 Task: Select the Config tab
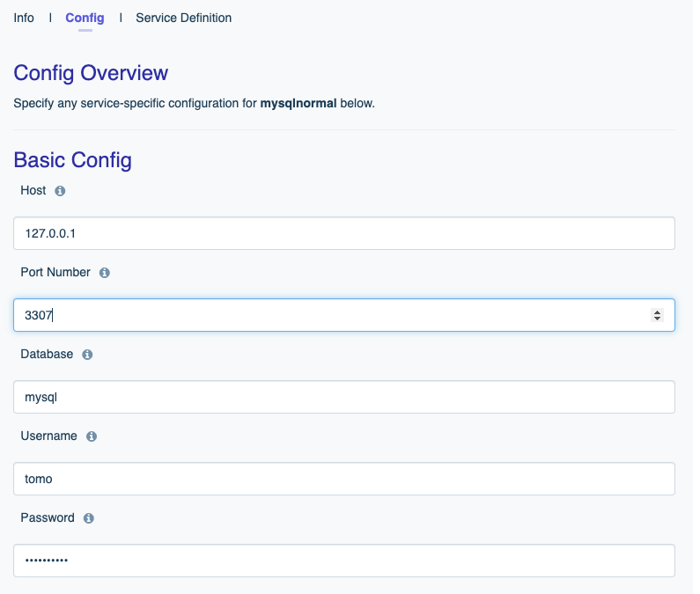[85, 18]
